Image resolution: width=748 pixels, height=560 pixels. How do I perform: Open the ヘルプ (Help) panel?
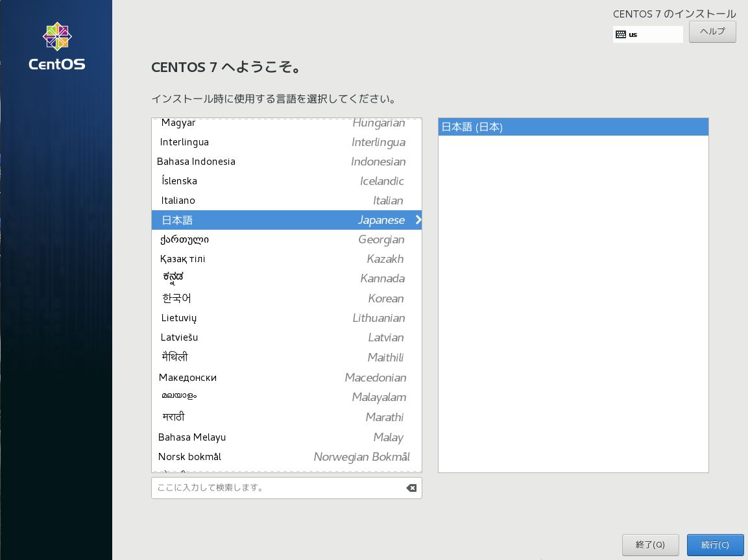click(712, 31)
